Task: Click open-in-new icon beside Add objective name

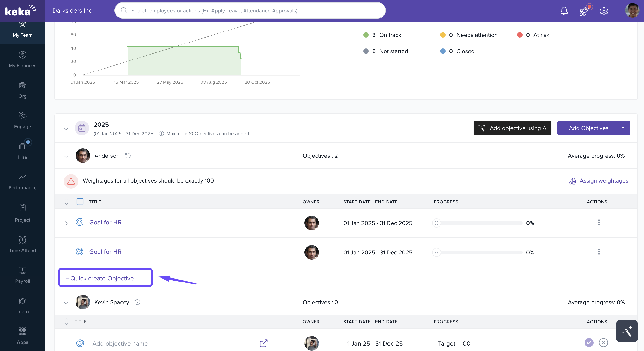Action: [x=264, y=343]
